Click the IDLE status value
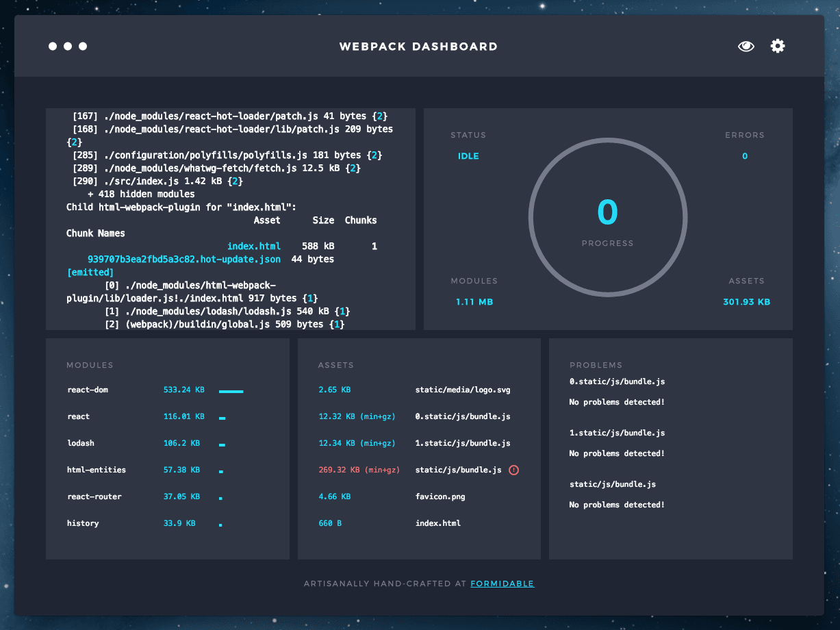This screenshot has height=630, width=840. (x=468, y=156)
